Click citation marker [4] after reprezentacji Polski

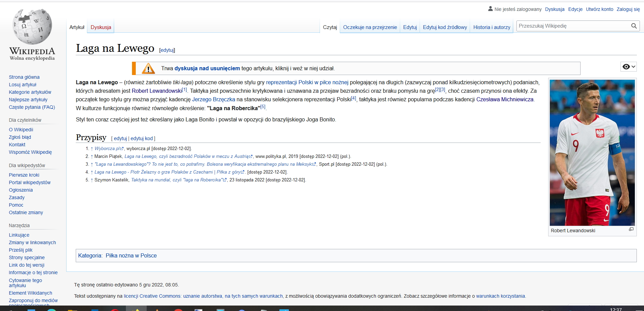coord(354,98)
